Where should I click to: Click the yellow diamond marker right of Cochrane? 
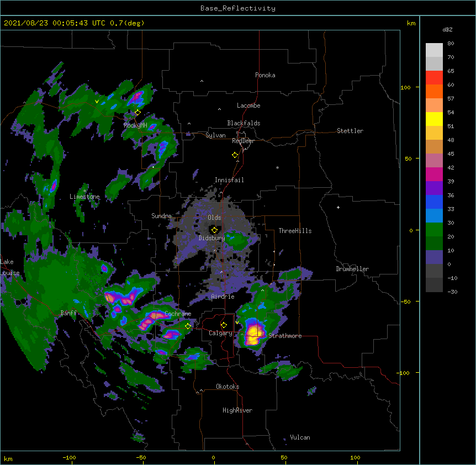188,326
